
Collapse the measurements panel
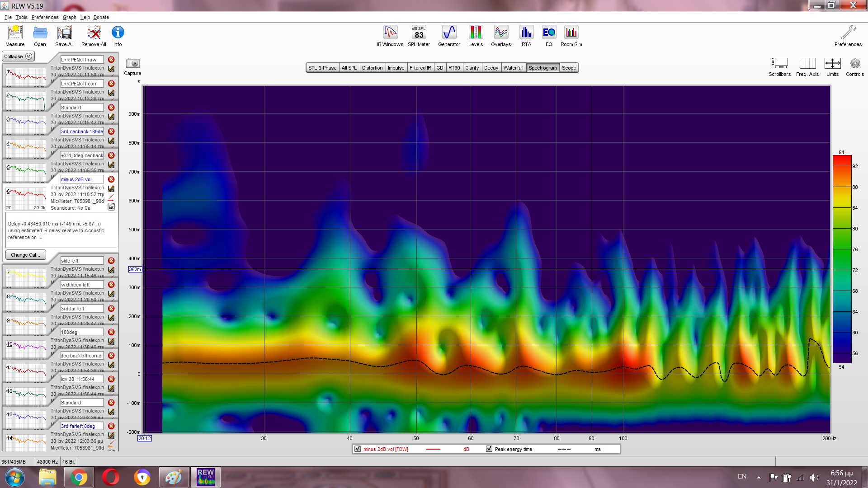(x=18, y=56)
